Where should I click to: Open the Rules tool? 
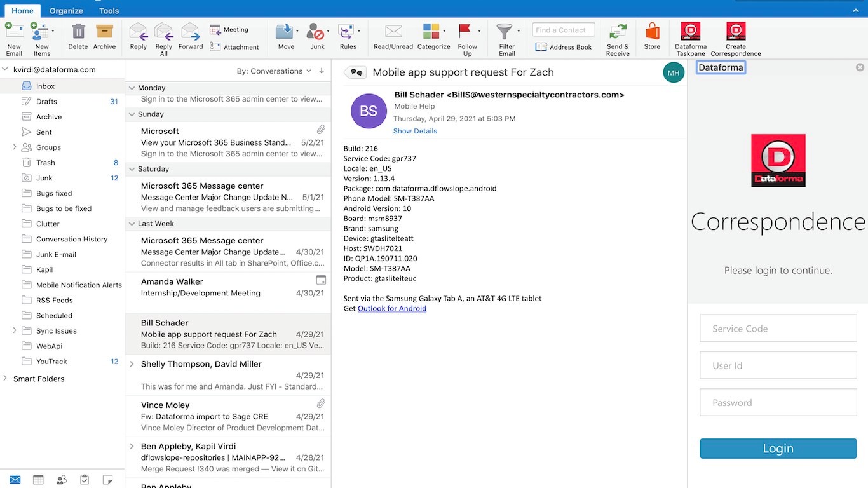(x=348, y=37)
